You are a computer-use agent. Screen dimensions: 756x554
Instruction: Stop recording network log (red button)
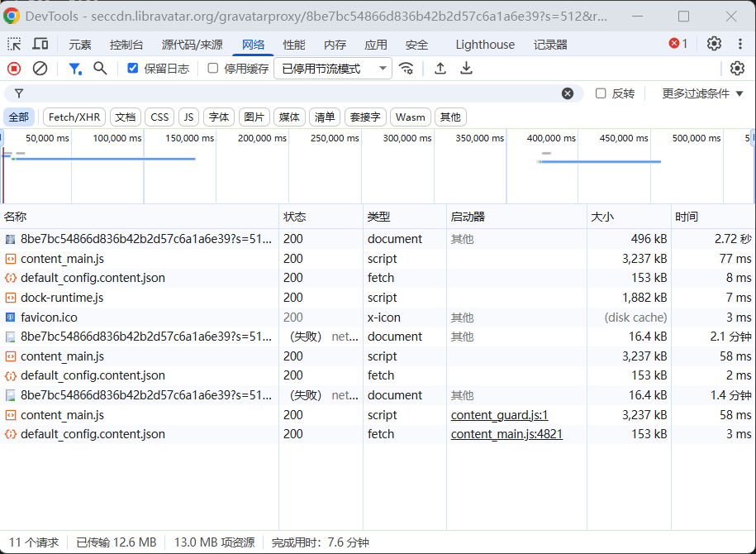[14, 69]
